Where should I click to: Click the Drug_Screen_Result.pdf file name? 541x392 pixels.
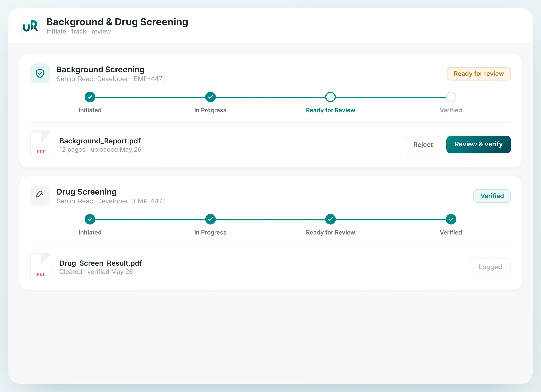tap(101, 263)
